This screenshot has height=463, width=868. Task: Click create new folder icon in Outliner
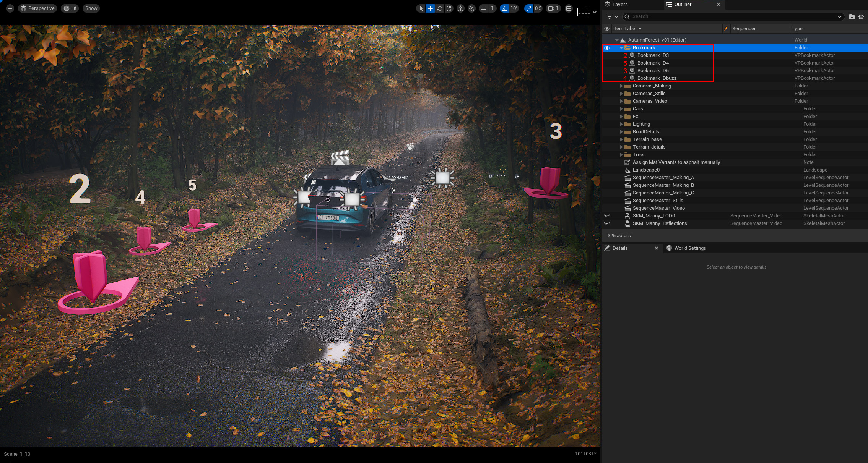tap(852, 17)
